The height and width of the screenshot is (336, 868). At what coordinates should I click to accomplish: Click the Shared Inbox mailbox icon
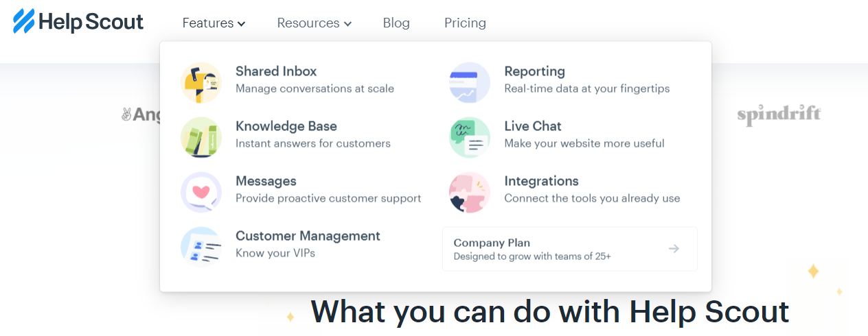coord(201,83)
